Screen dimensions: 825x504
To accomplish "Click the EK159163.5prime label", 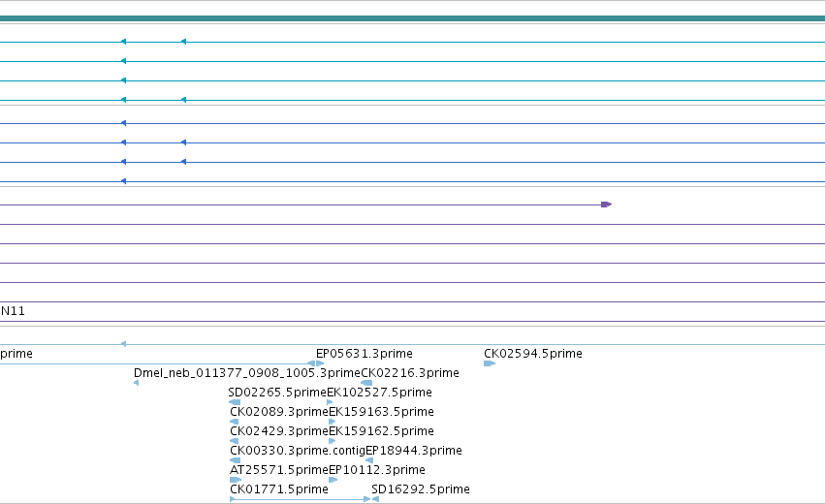I will click(381, 412).
